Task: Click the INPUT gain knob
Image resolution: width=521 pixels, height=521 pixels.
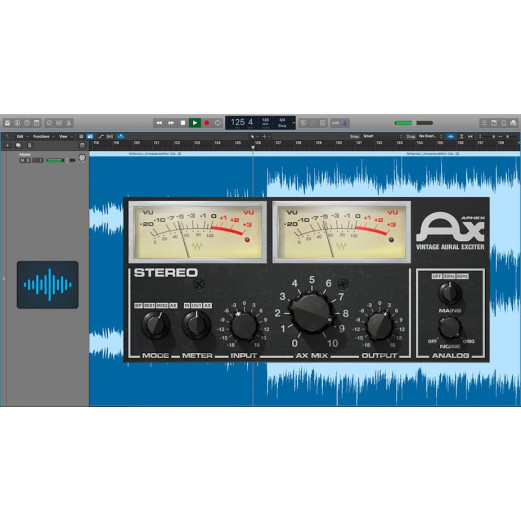Action: coord(244,327)
